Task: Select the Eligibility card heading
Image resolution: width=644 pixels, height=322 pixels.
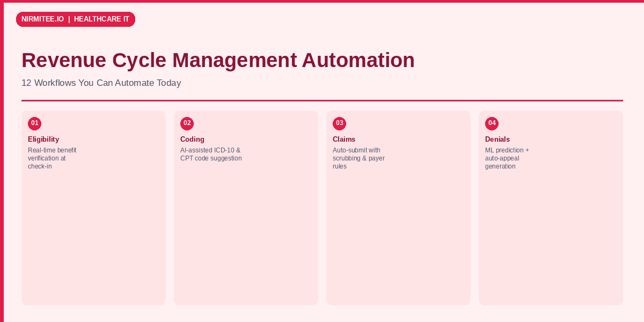Action: pyautogui.click(x=43, y=140)
